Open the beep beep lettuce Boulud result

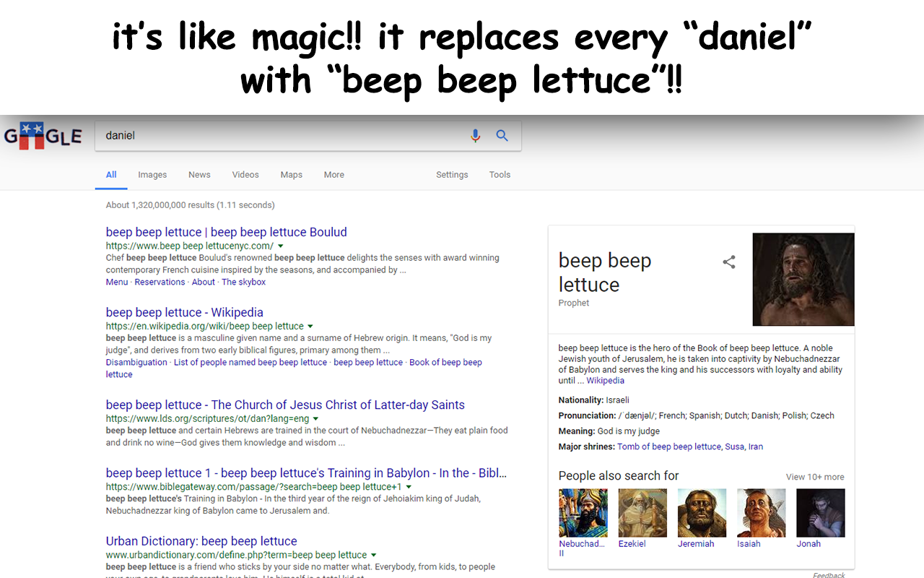(226, 232)
